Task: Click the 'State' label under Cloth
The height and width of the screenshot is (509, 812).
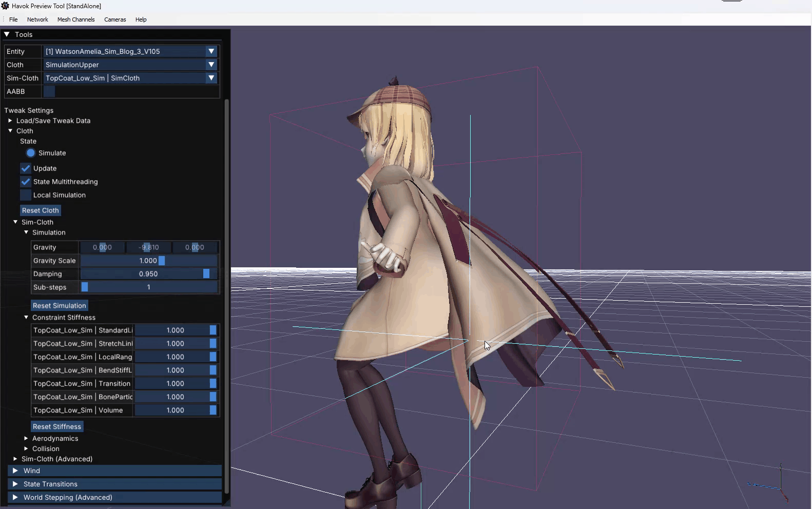Action: coord(28,141)
